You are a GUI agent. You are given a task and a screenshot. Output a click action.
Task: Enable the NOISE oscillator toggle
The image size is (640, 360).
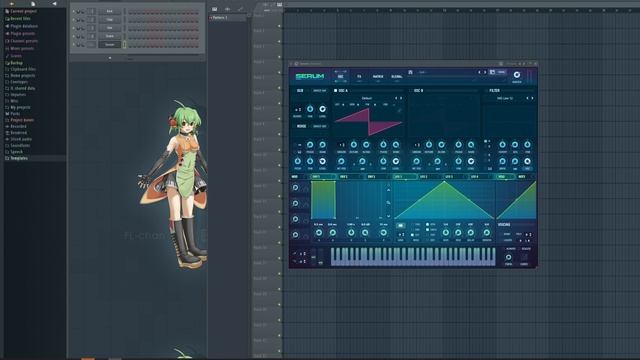click(x=294, y=127)
